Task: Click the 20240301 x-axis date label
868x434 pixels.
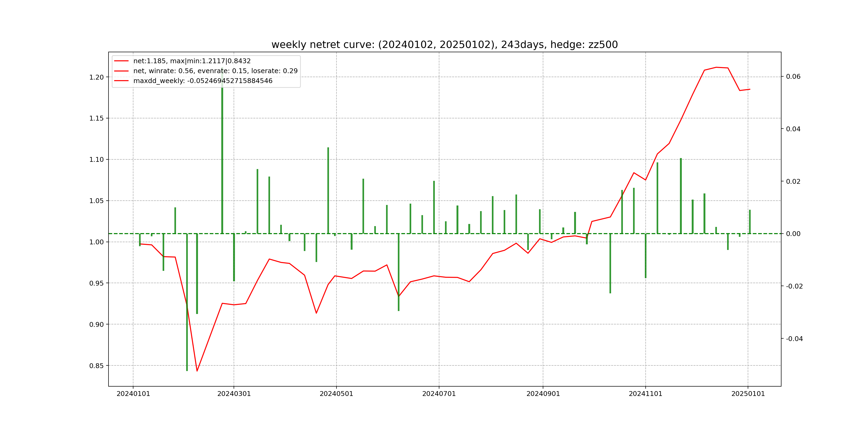Action: pos(234,394)
